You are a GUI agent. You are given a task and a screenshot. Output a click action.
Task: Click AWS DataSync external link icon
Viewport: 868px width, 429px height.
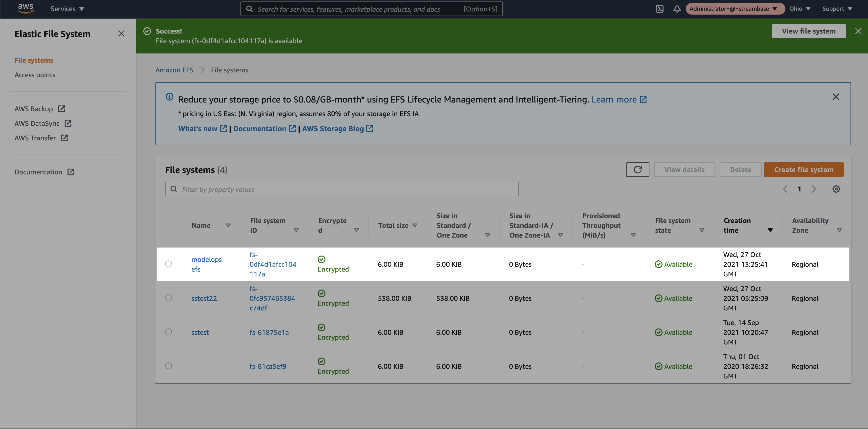click(68, 123)
